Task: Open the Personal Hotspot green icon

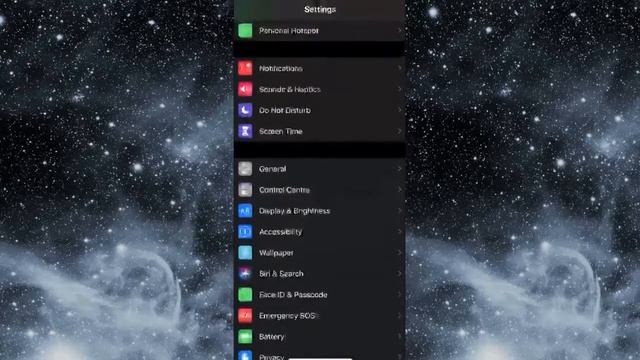Action: point(245,31)
